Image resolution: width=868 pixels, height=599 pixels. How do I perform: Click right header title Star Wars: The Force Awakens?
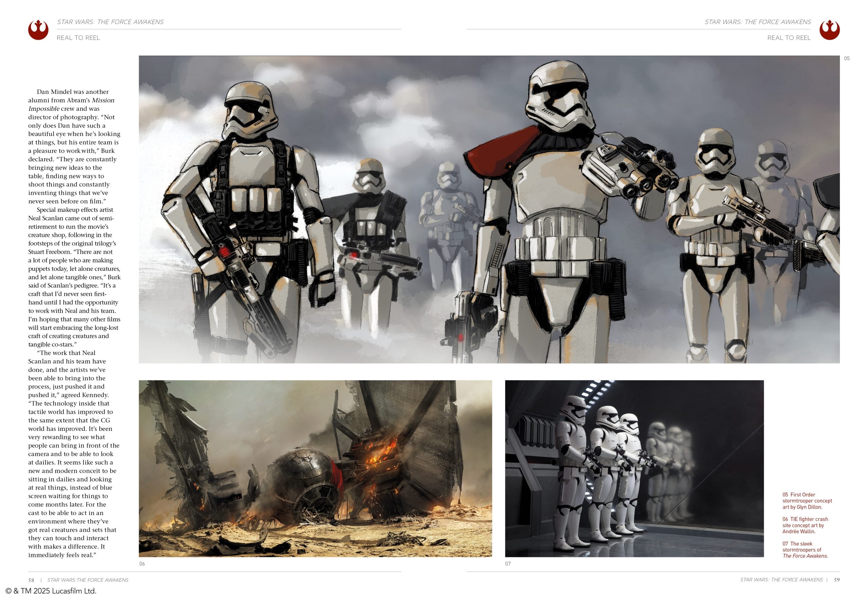coord(757,22)
